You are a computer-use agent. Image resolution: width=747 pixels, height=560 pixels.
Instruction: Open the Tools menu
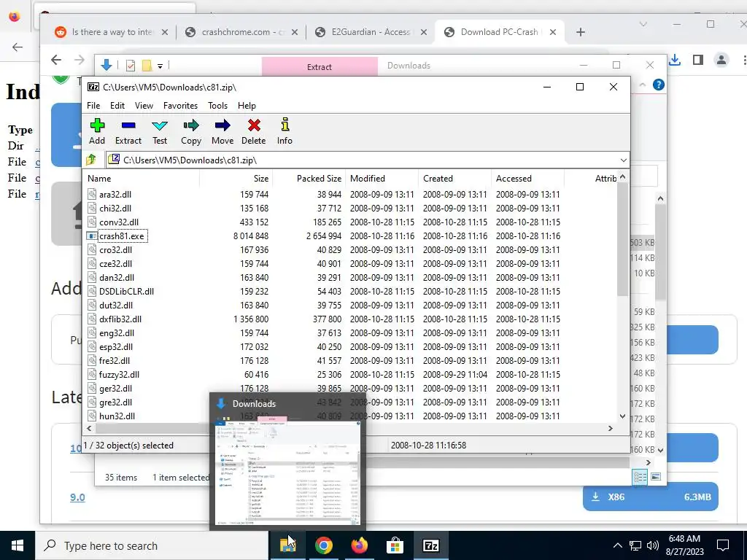click(217, 105)
